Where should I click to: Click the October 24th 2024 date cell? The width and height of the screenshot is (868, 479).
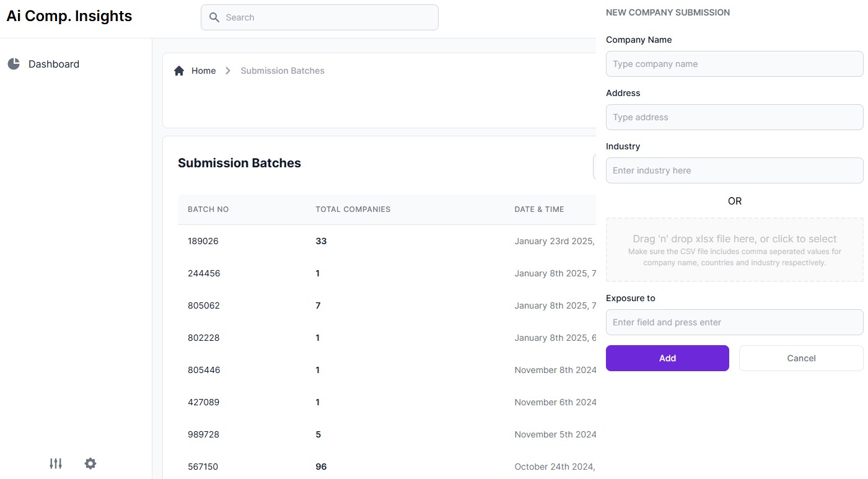coord(555,467)
